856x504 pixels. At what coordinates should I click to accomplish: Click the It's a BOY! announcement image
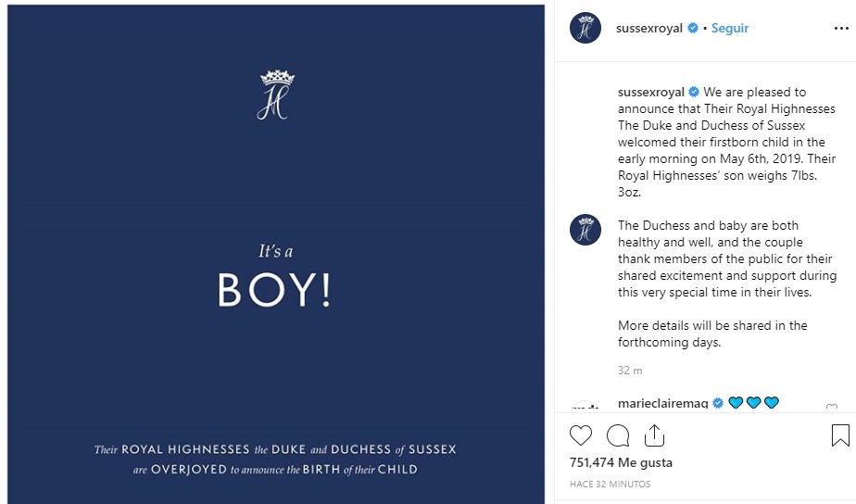pos(274,278)
